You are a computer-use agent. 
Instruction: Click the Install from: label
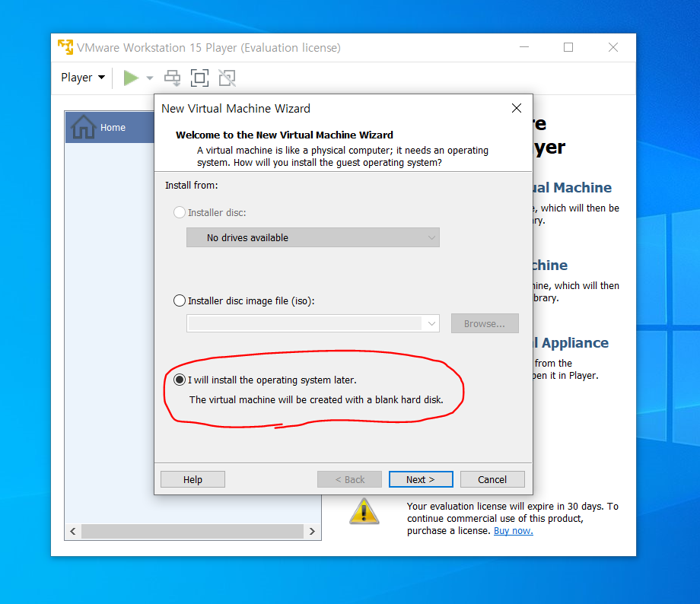(192, 186)
